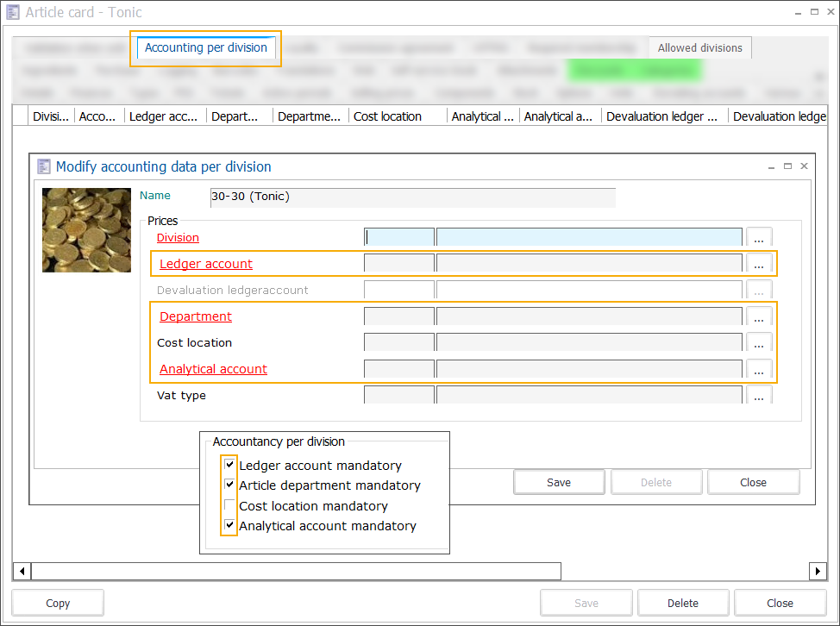Image resolution: width=840 pixels, height=626 pixels.
Task: Open the Cost location lookup ellipsis button
Action: point(759,343)
